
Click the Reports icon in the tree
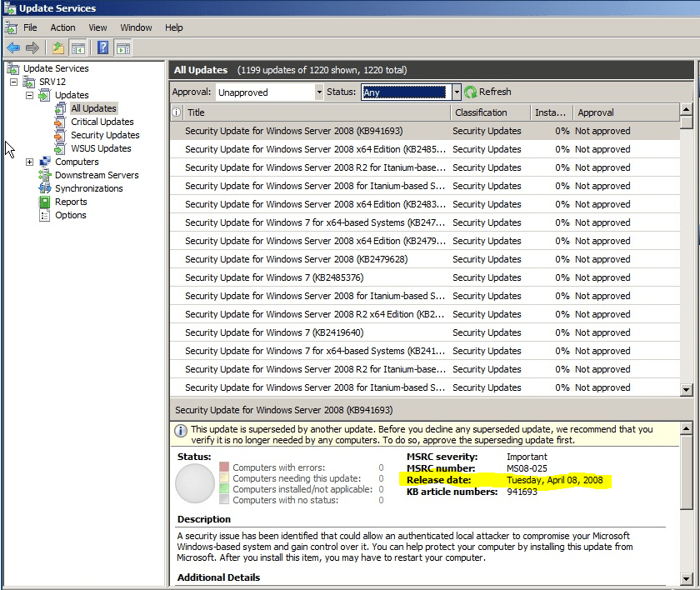point(45,202)
